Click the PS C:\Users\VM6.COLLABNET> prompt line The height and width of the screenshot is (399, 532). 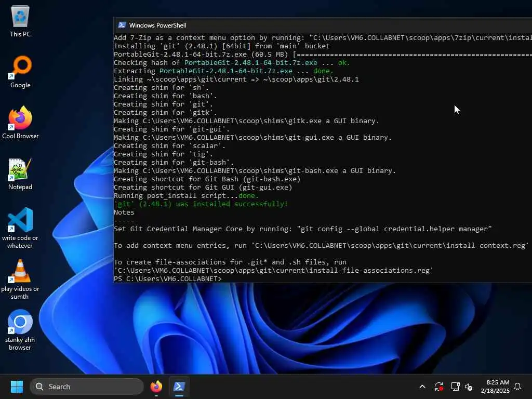click(168, 278)
